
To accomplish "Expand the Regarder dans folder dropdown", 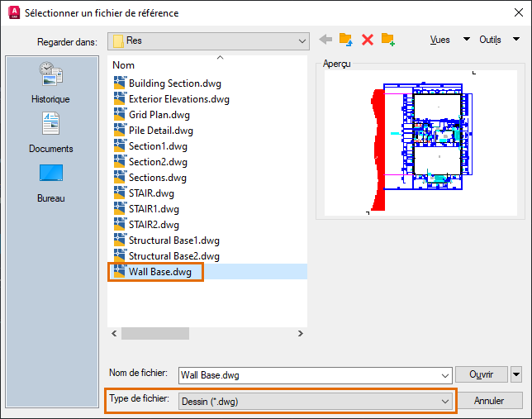I will 302,41.
